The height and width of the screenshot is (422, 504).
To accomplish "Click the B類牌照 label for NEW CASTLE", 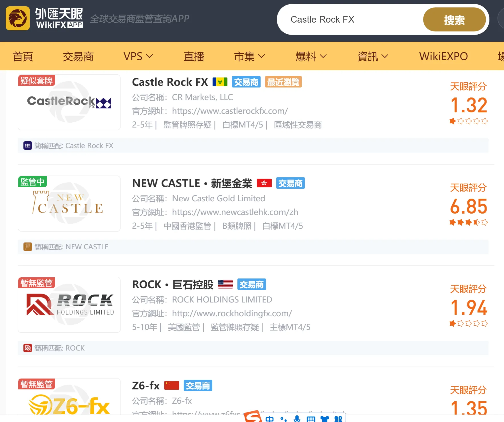I will tap(237, 226).
